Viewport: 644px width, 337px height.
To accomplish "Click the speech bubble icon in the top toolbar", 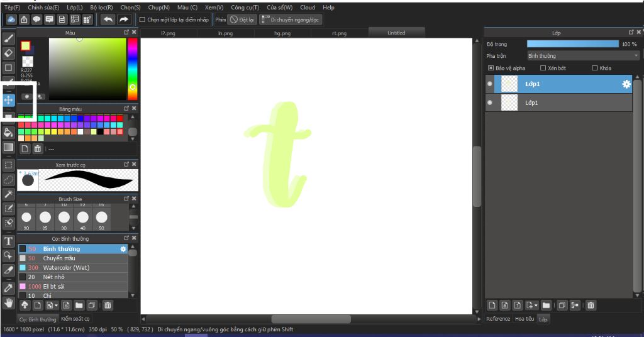I will pyautogui.click(x=37, y=19).
